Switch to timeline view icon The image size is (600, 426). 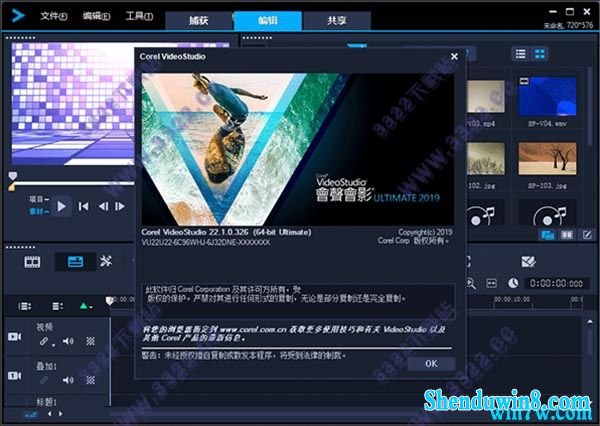pyautogui.click(x=75, y=262)
